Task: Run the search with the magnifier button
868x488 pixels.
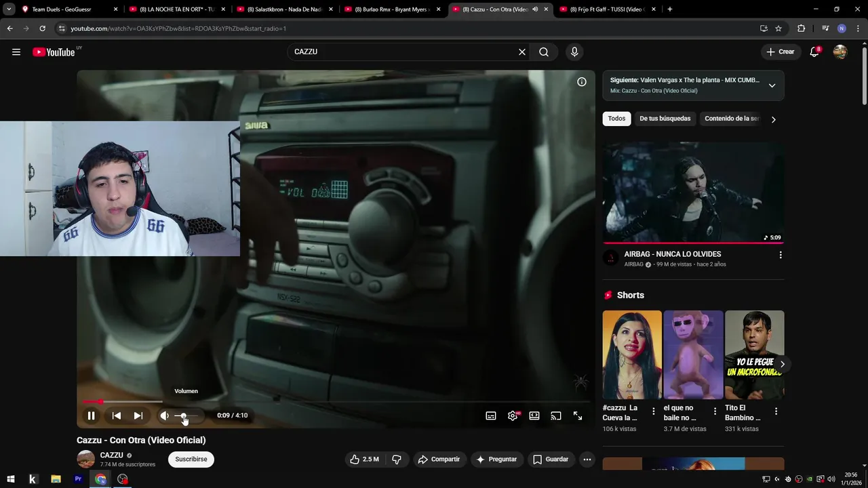Action: point(544,52)
